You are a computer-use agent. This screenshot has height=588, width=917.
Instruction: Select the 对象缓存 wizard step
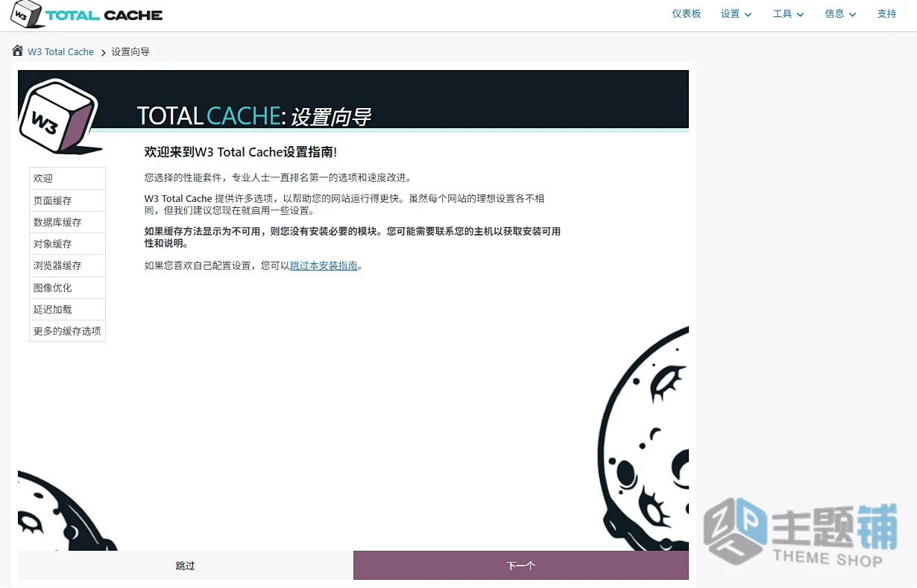point(67,244)
